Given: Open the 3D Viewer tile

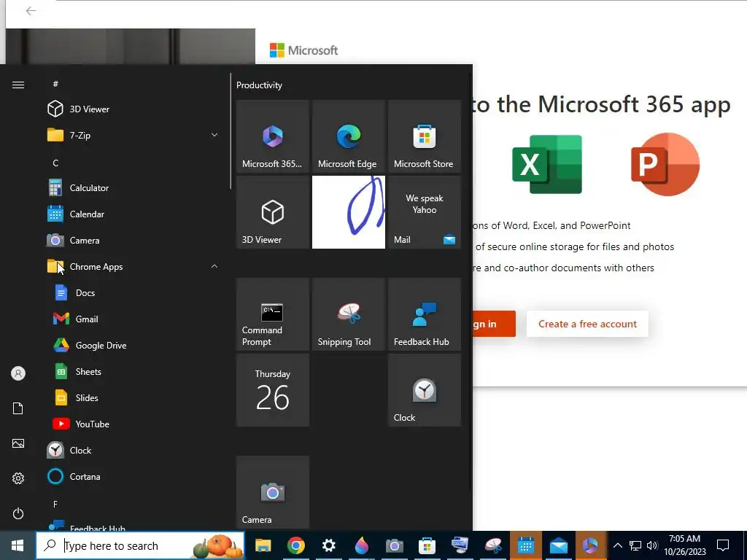Looking at the screenshot, I should coord(273,212).
